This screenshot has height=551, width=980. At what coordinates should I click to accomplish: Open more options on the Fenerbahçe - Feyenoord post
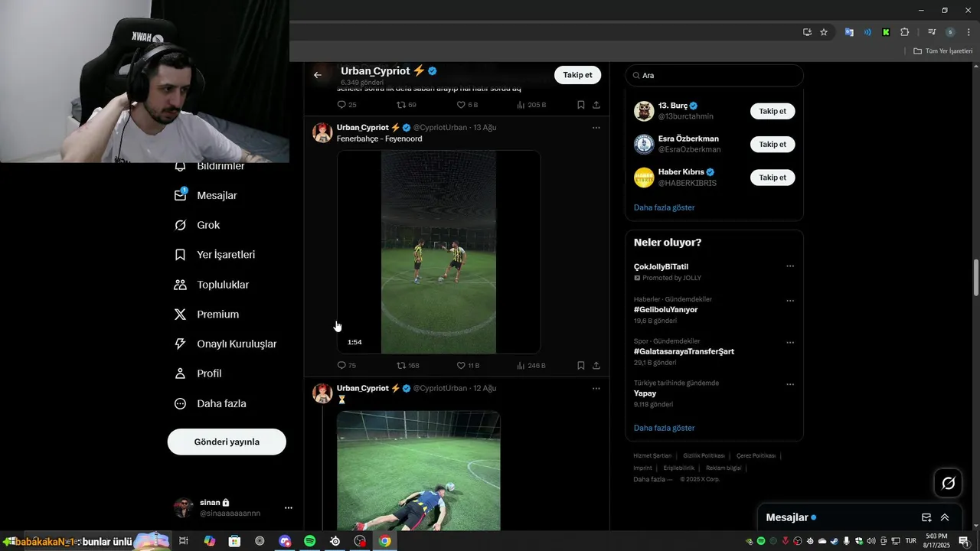coord(596,128)
